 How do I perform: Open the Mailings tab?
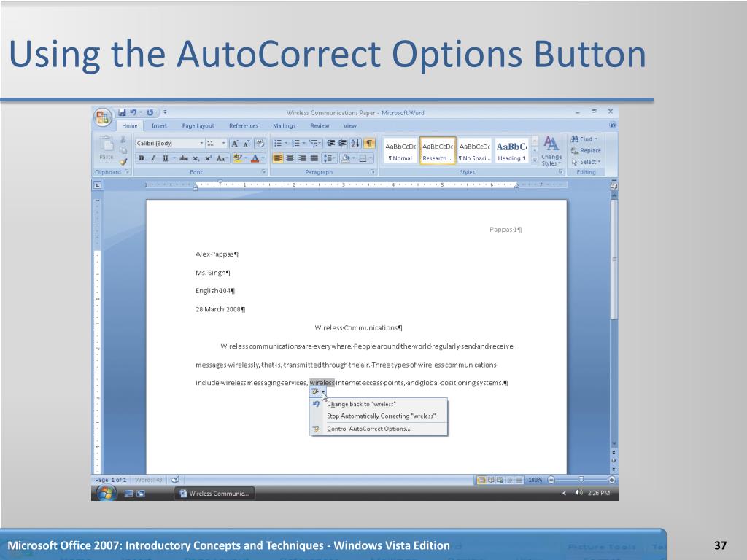pyautogui.click(x=284, y=125)
